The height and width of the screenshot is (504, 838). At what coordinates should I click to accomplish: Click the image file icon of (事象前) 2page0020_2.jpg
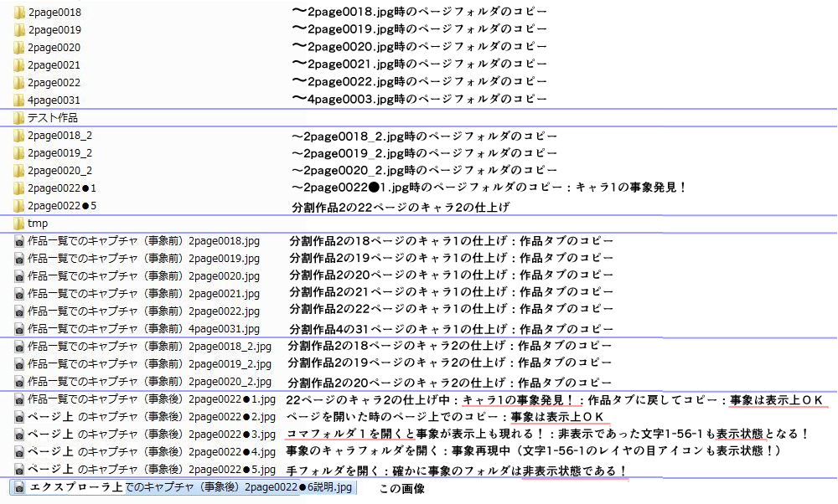[19, 383]
